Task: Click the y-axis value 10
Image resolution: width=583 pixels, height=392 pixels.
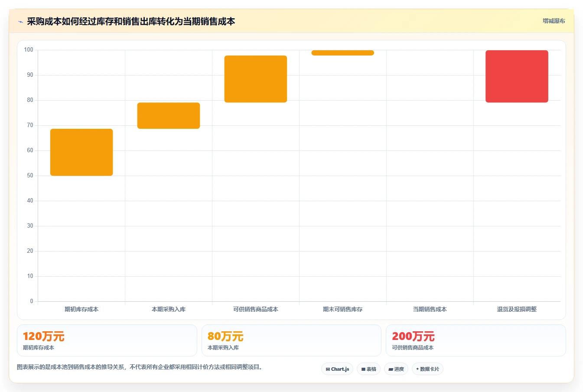Action: click(30, 276)
